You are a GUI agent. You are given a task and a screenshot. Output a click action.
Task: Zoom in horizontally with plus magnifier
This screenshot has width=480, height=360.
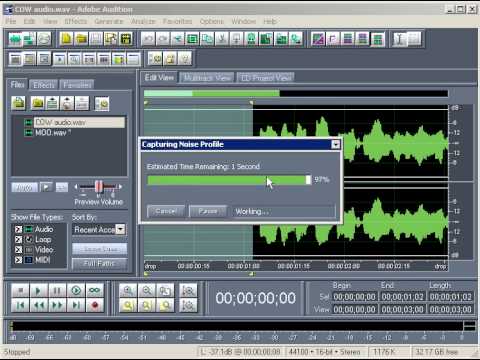128,291
